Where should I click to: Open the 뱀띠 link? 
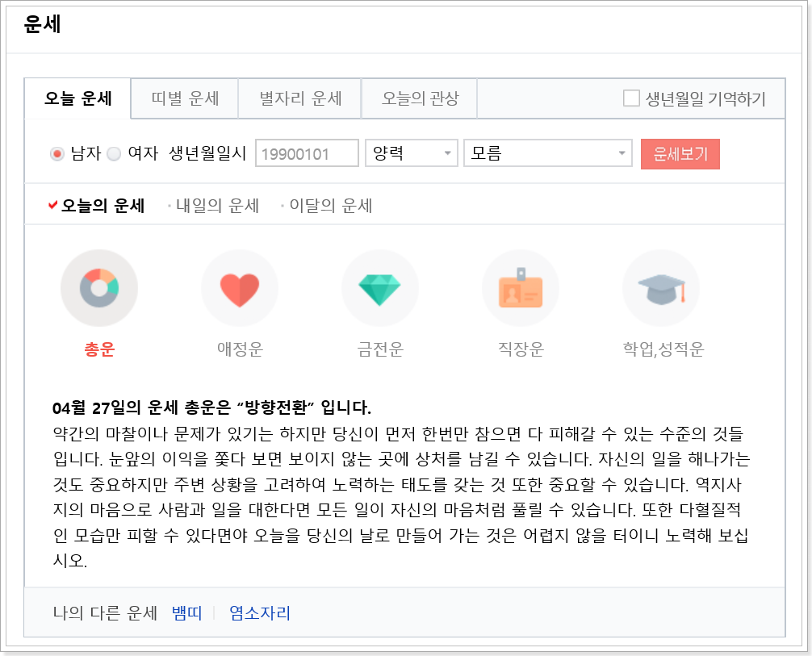tap(186, 613)
